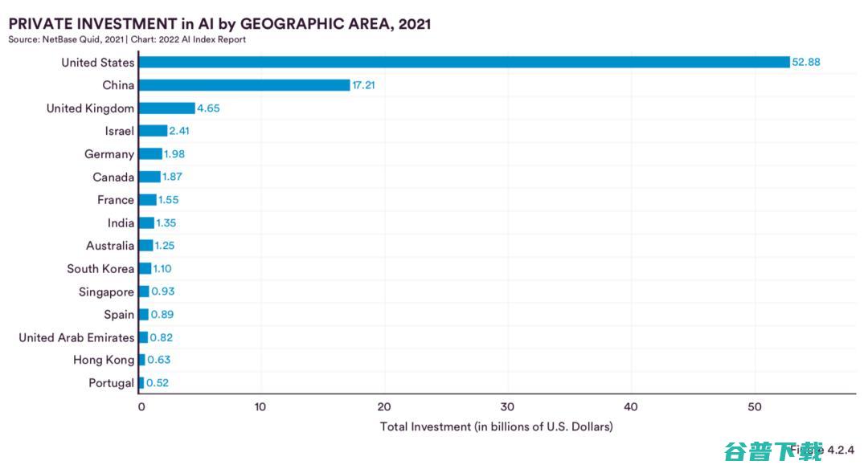Select the Portugal value label 0.52
The height and width of the screenshot is (469, 868).
coord(158,383)
